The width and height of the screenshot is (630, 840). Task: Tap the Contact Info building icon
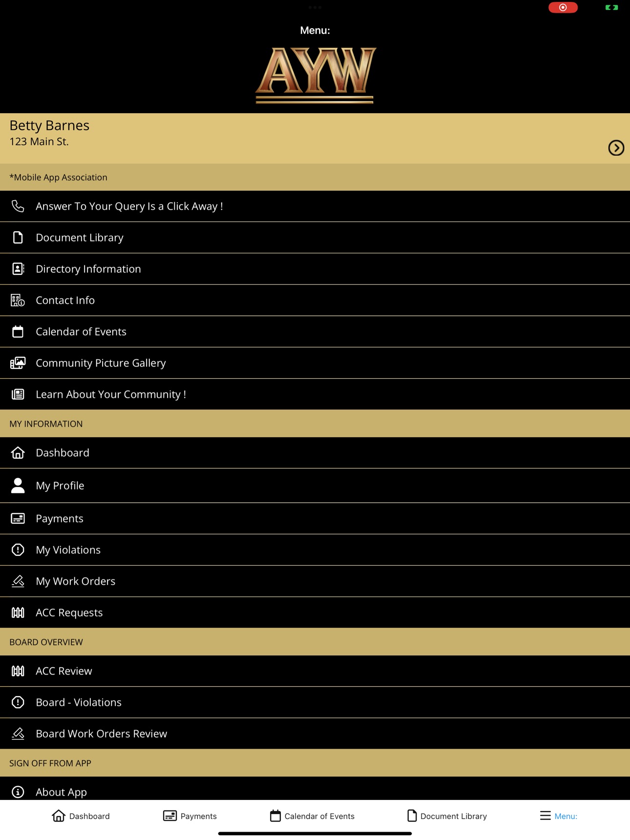click(18, 300)
